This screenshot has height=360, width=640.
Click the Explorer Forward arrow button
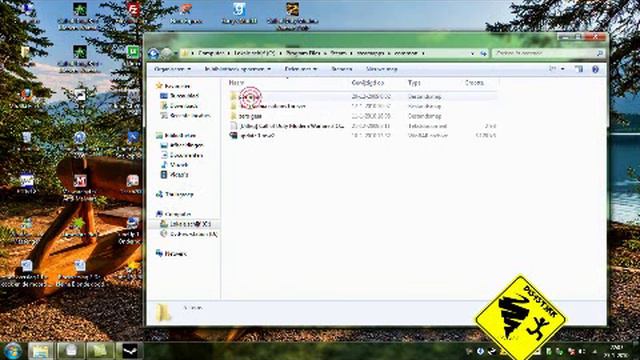click(167, 53)
